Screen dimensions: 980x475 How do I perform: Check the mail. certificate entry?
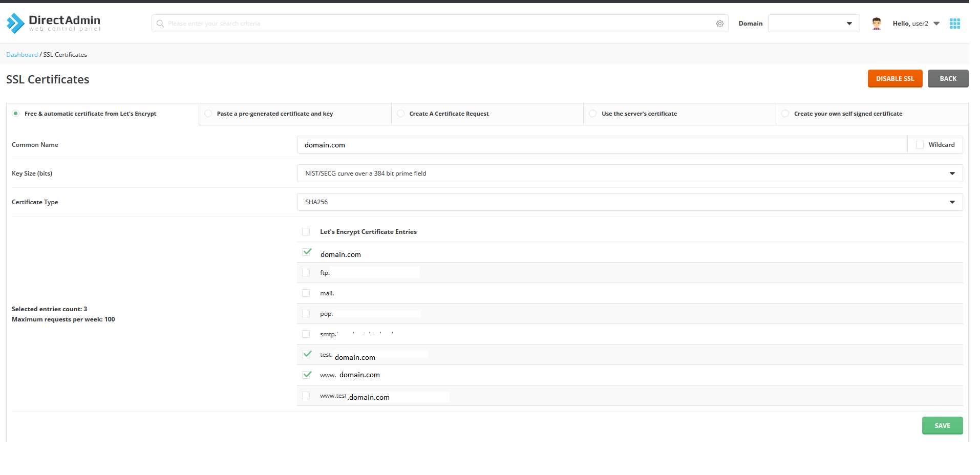(x=306, y=293)
